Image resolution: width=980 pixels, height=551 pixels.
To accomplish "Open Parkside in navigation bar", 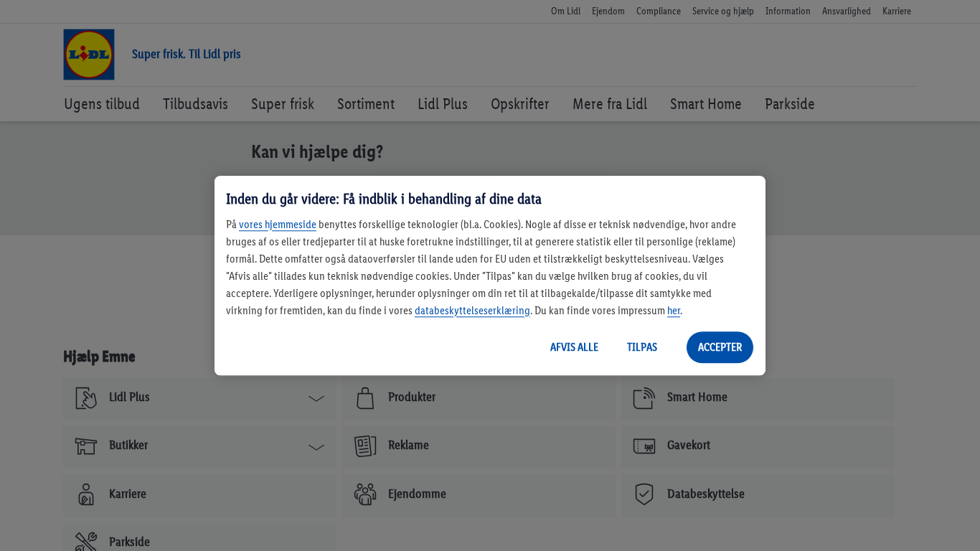I will coord(790,105).
